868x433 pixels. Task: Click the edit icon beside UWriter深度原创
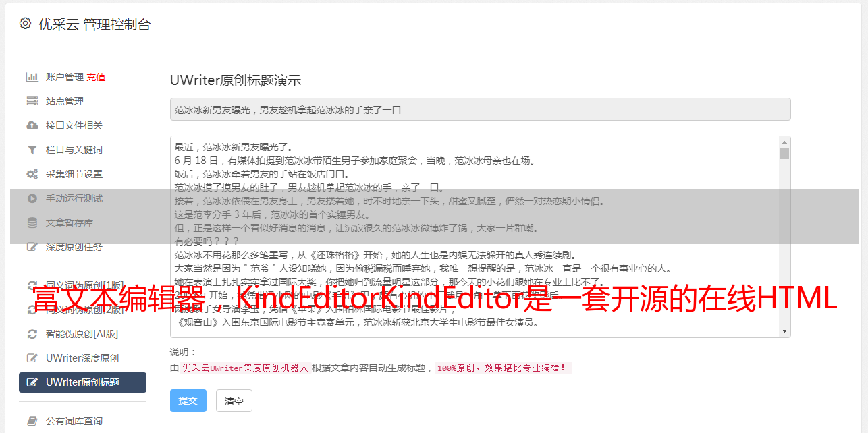32,358
